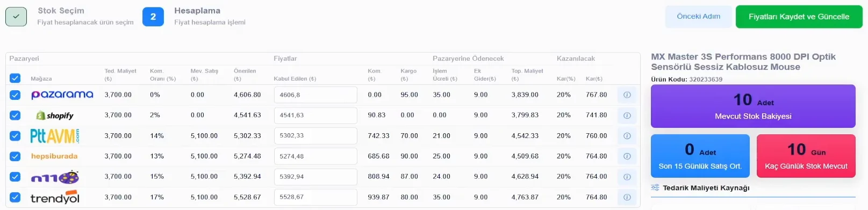Viewport: 868px width, 210px height.
Task: Click the hepsiburada marketplace logo
Action: coord(54,156)
